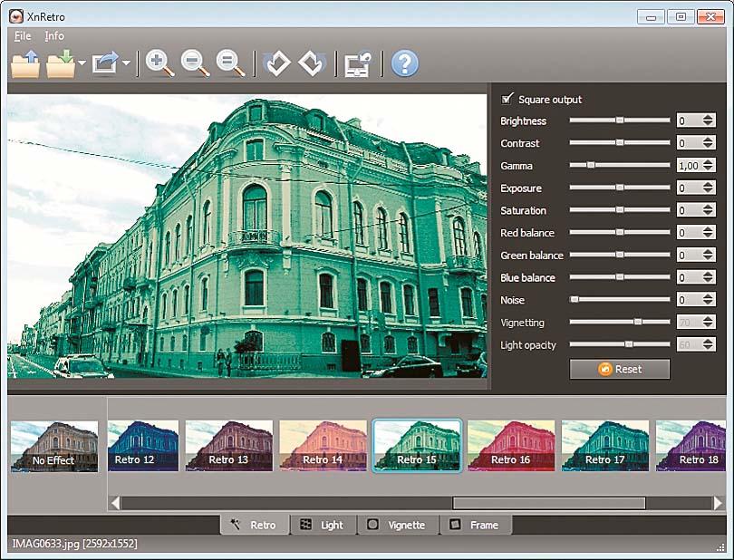
Task: Increase Brightness value with stepper arrow
Action: click(x=708, y=117)
